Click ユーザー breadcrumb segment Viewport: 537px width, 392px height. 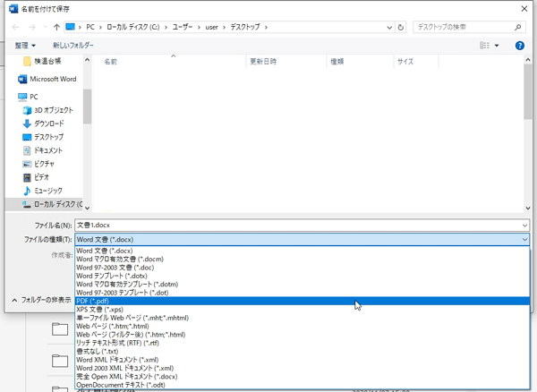click(x=183, y=27)
